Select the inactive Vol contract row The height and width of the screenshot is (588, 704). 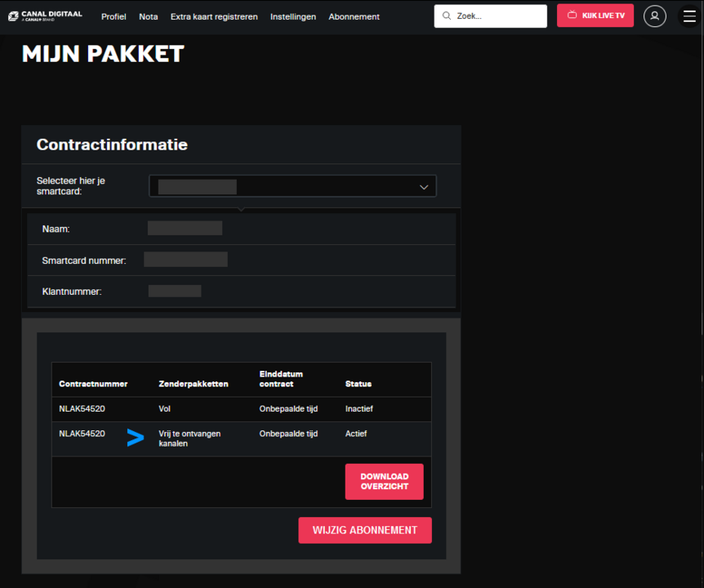(241, 409)
